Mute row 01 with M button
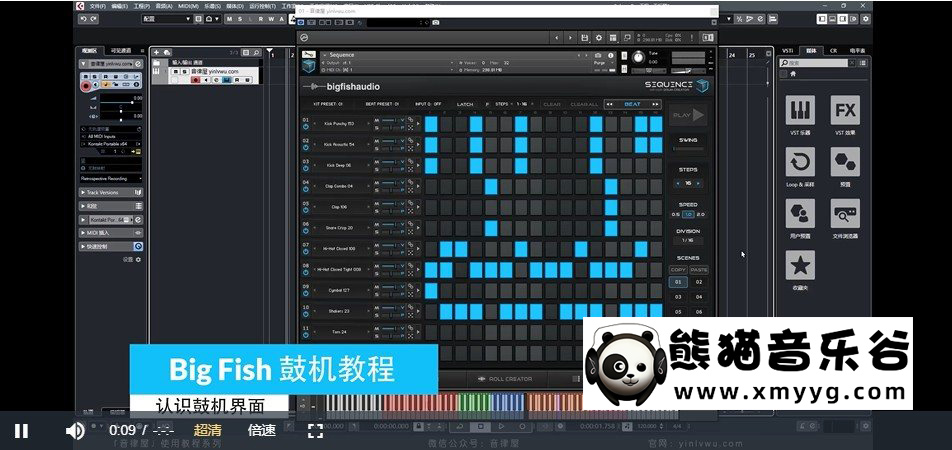The height and width of the screenshot is (450, 952). coord(376,120)
